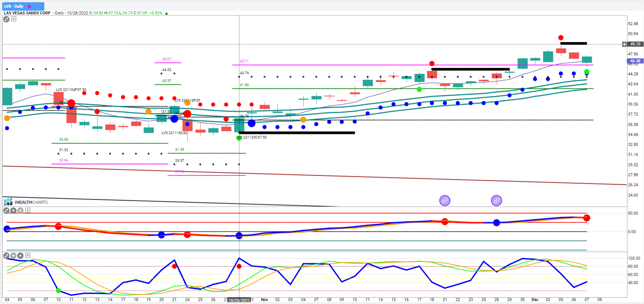Click the 41.86 green level label
This screenshot has width=644, height=304.
(x=244, y=85)
